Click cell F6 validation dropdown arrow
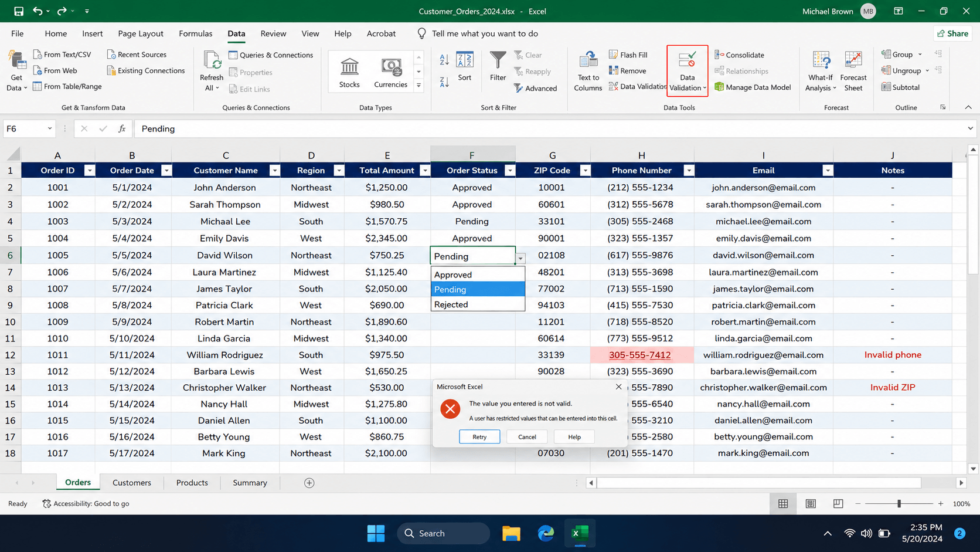 point(520,258)
